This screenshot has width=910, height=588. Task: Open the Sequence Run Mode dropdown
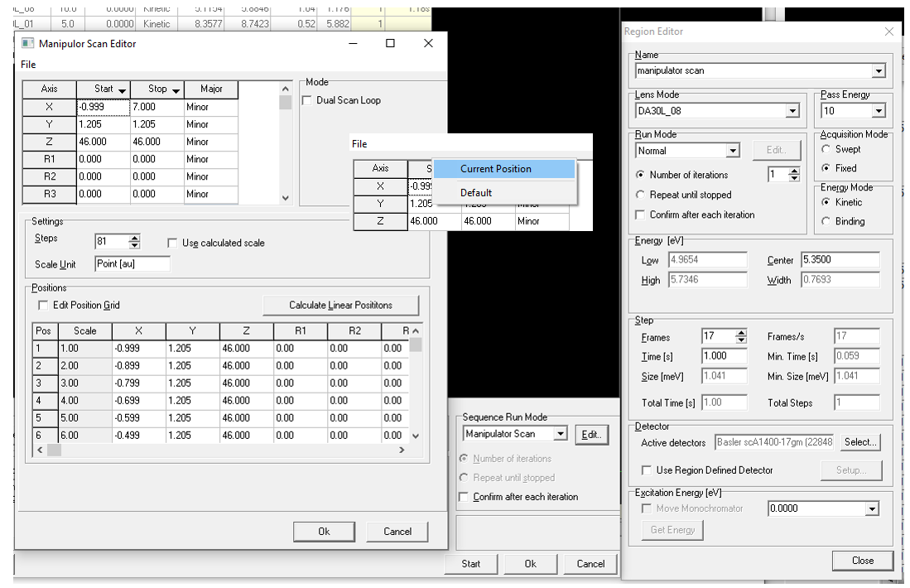pos(561,434)
